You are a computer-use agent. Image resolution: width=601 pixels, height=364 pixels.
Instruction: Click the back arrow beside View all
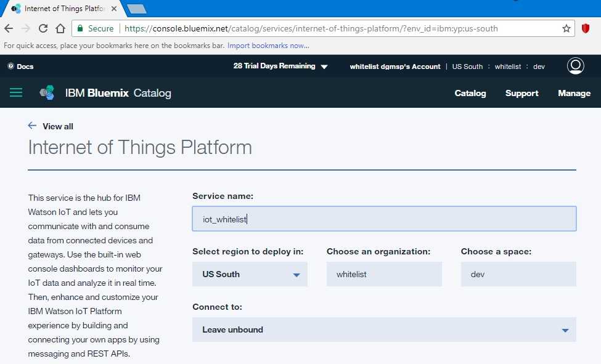tap(32, 126)
